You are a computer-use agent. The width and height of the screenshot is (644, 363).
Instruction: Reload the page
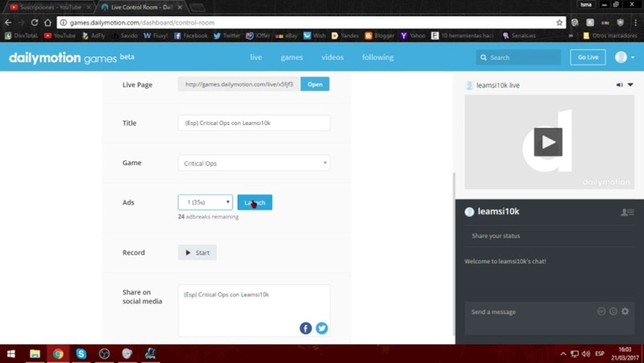coord(34,23)
